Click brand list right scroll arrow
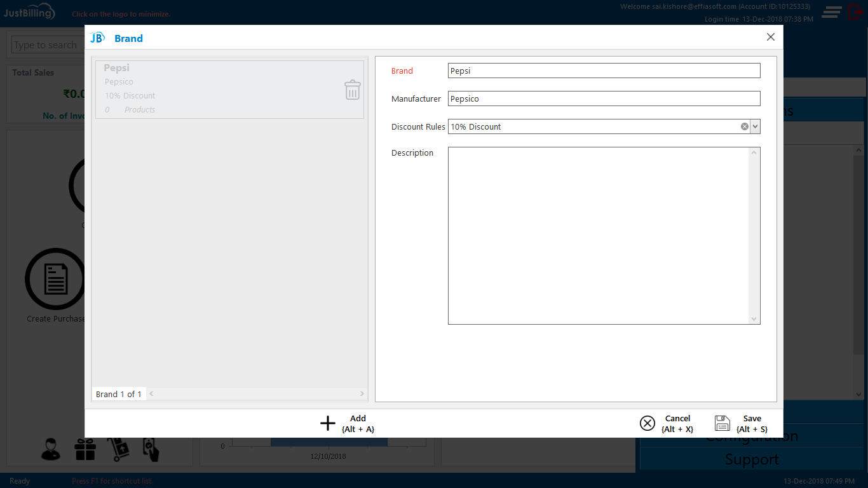The height and width of the screenshot is (488, 868). coord(362,394)
